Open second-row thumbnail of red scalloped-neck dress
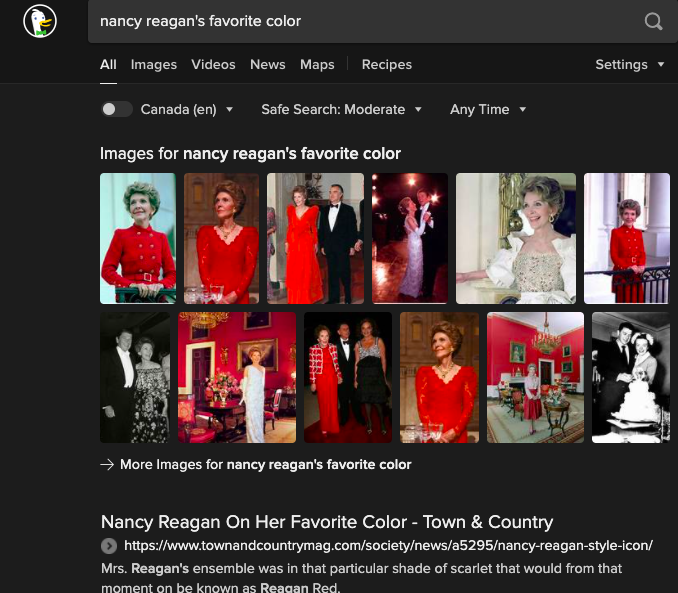Screen dimensions: 678x593 [439, 378]
